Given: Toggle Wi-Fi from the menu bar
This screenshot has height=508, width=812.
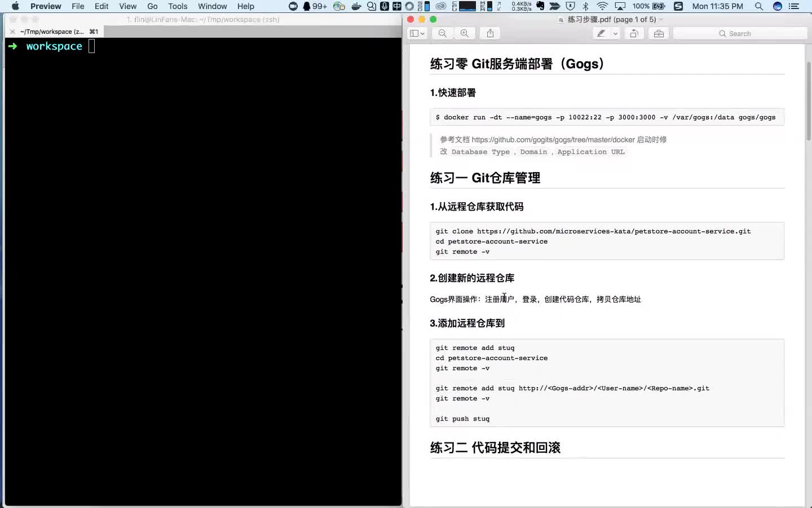Looking at the screenshot, I should click(603, 6).
